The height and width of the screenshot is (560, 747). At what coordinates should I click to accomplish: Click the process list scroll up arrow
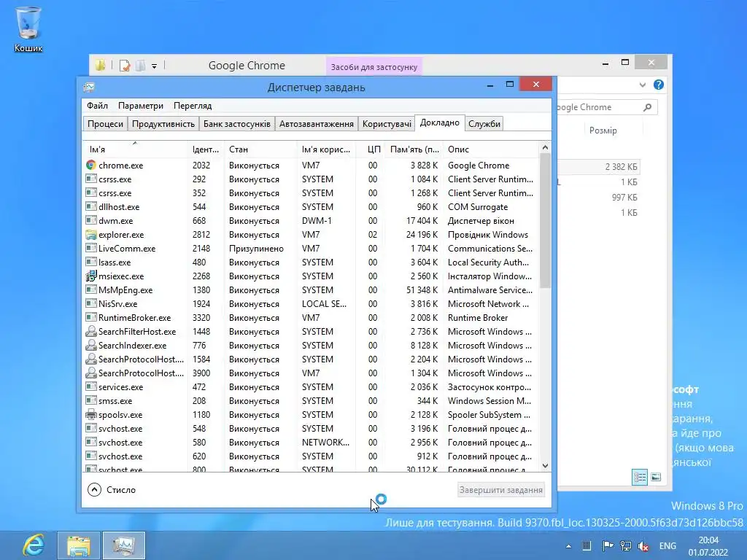click(545, 147)
